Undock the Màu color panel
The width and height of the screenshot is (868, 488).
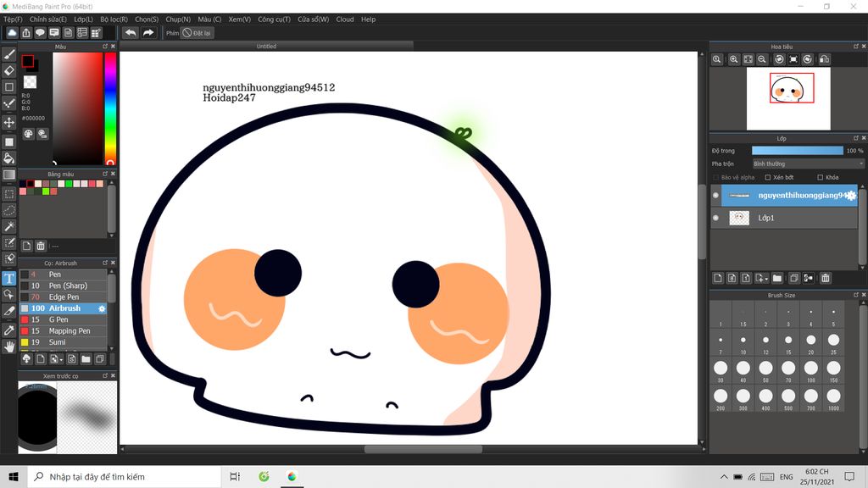(x=105, y=47)
